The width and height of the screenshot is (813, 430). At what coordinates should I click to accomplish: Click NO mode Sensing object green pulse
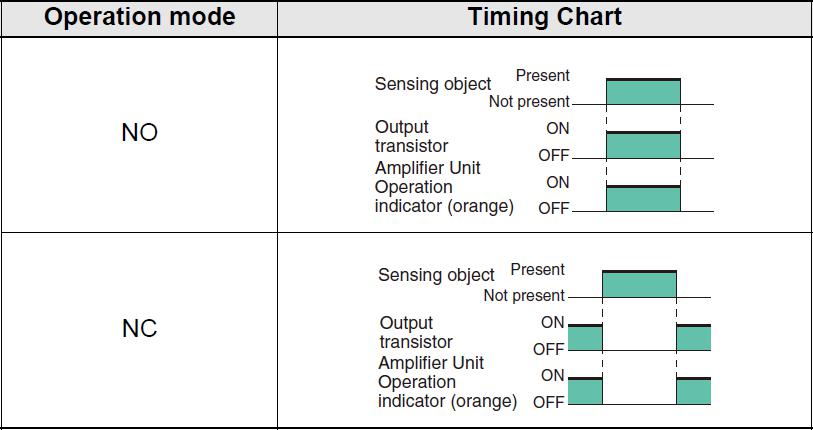click(x=643, y=91)
